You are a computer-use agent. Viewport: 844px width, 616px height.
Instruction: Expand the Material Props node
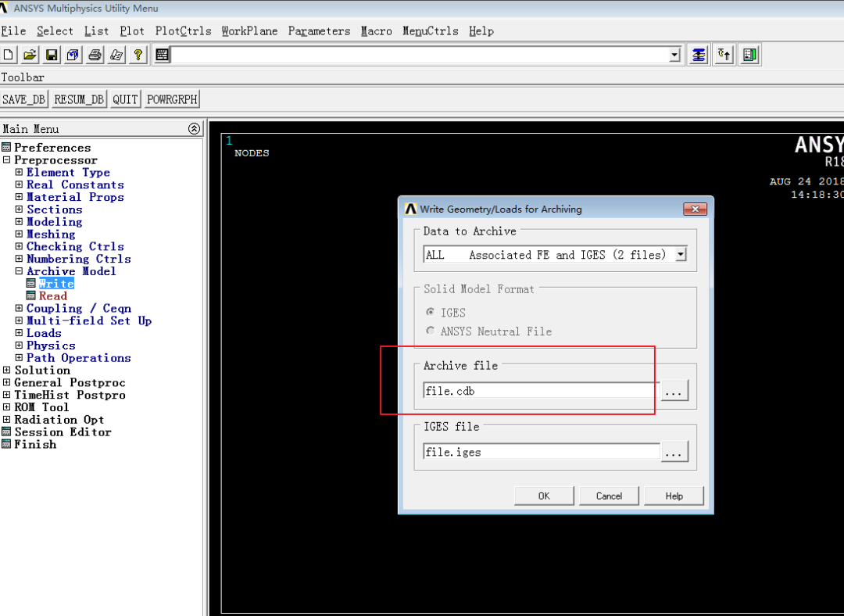tap(19, 197)
